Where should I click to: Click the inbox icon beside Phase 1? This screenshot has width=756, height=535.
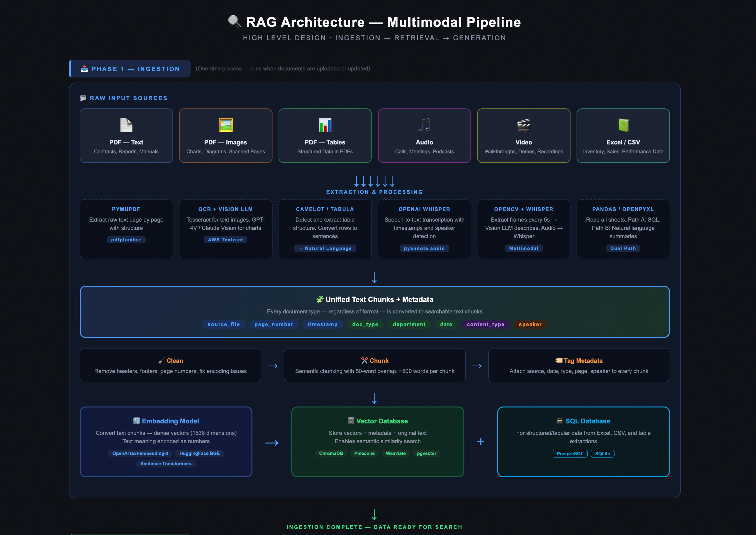85,69
